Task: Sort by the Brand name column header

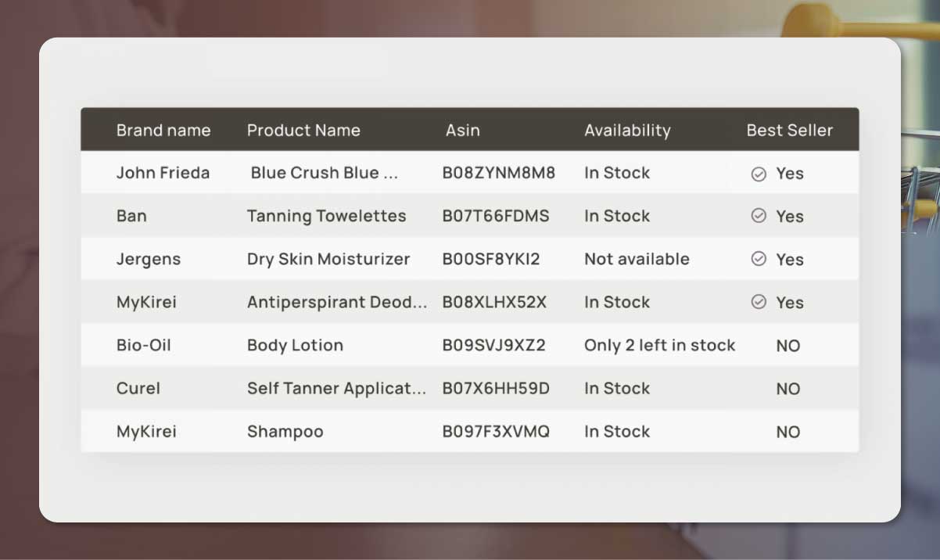Action: pyautogui.click(x=163, y=131)
